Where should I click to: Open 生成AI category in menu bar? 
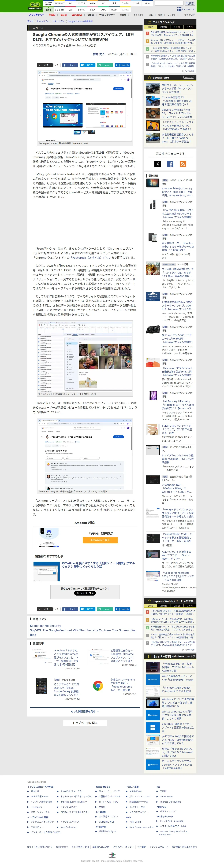pyautogui.click(x=52, y=15)
